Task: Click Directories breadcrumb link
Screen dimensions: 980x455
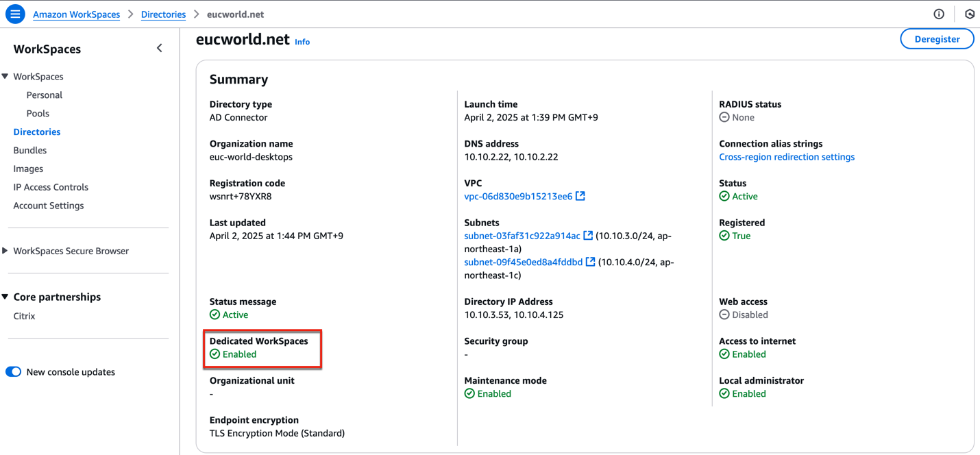Action: 163,14
